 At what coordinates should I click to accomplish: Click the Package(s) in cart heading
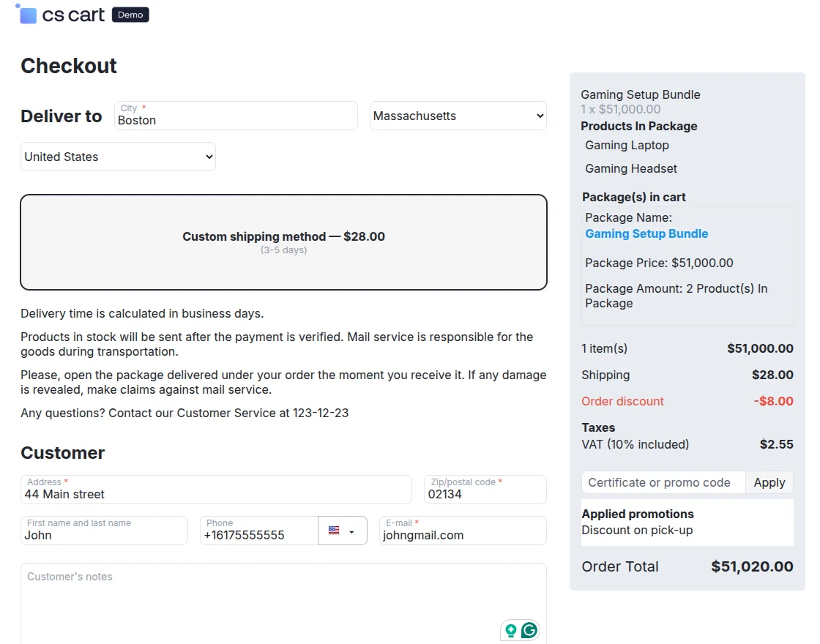(634, 197)
